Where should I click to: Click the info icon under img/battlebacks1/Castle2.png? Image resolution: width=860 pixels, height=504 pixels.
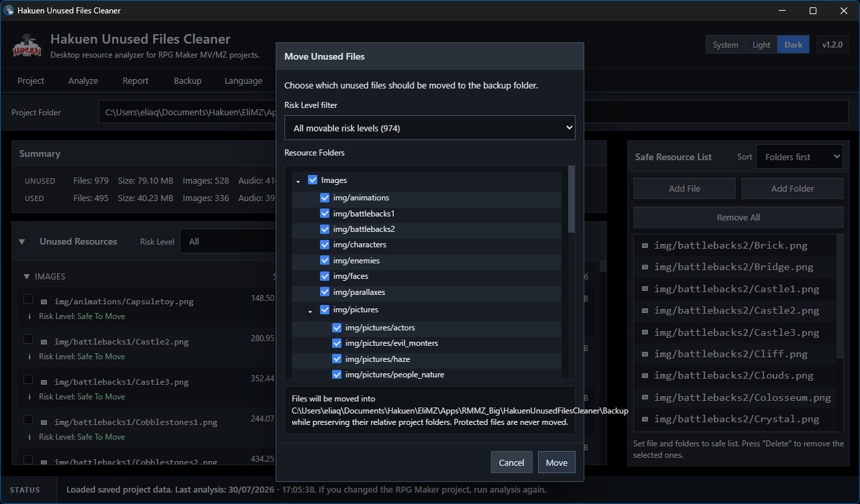(29, 357)
